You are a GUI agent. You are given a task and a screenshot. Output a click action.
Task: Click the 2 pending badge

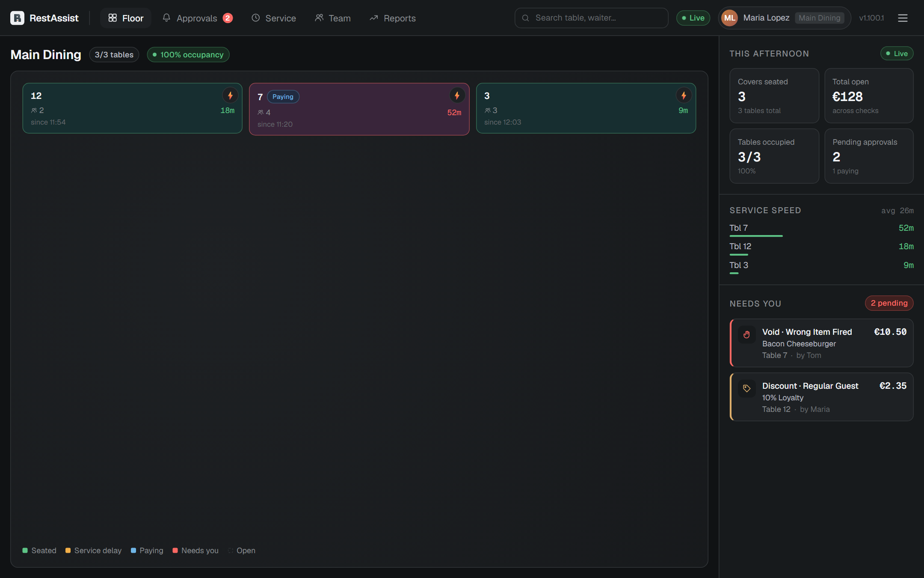[889, 303]
